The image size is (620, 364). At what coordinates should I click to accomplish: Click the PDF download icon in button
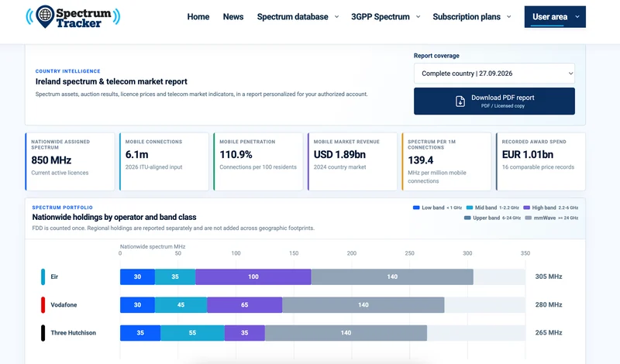click(x=460, y=101)
